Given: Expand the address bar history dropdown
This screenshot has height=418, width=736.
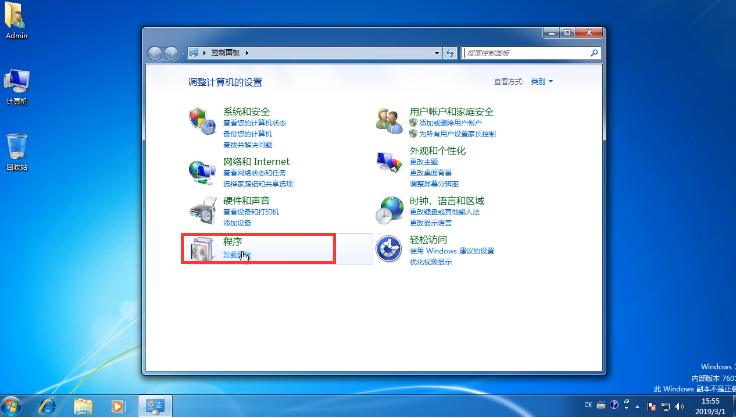Looking at the screenshot, I should pos(437,53).
